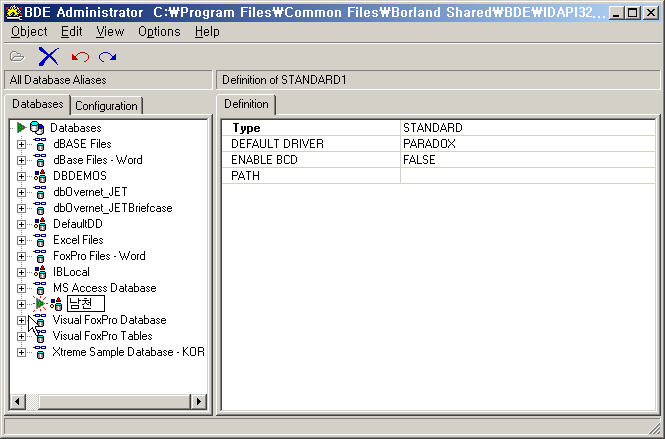Expand the dBASE Files tree node
This screenshot has height=439, width=665.
[x=21, y=144]
